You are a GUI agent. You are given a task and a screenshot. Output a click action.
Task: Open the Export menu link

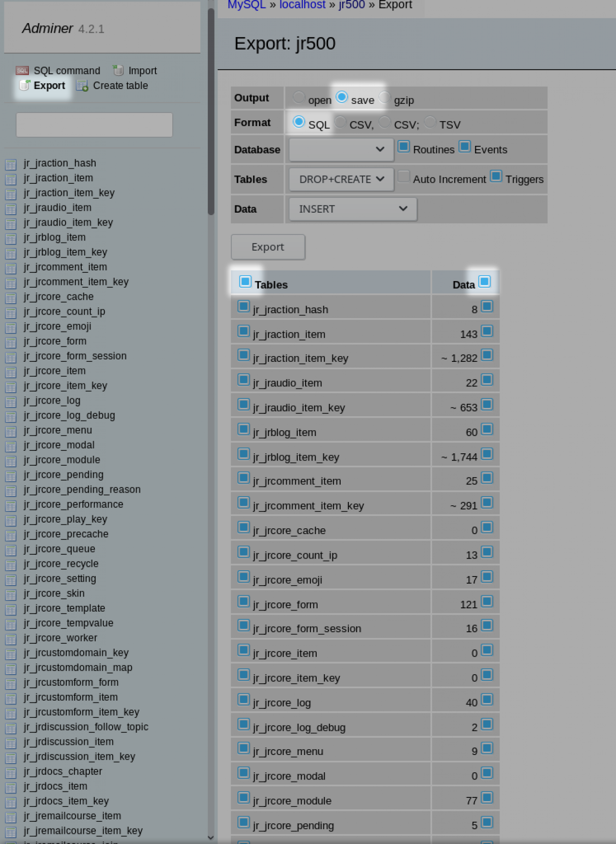[x=49, y=86]
